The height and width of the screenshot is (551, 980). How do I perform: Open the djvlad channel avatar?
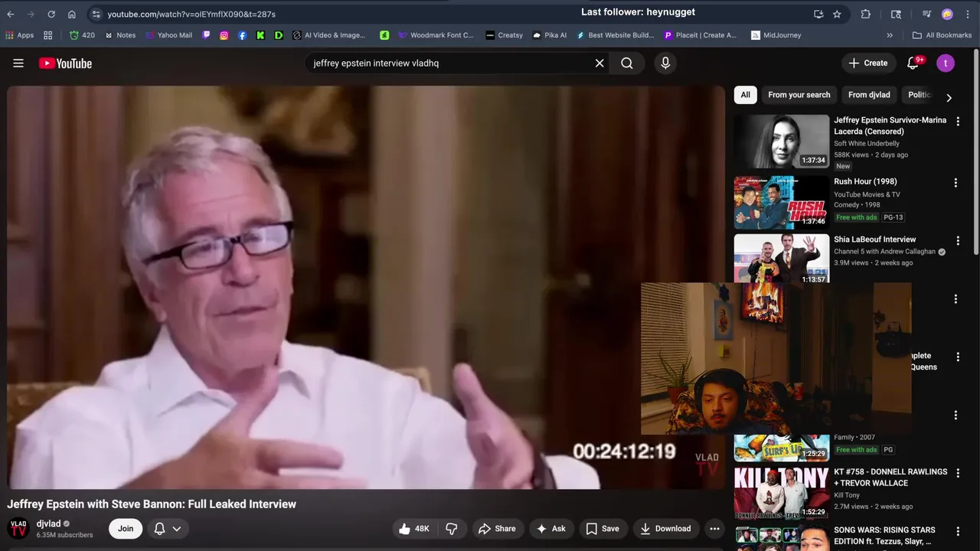(x=18, y=529)
